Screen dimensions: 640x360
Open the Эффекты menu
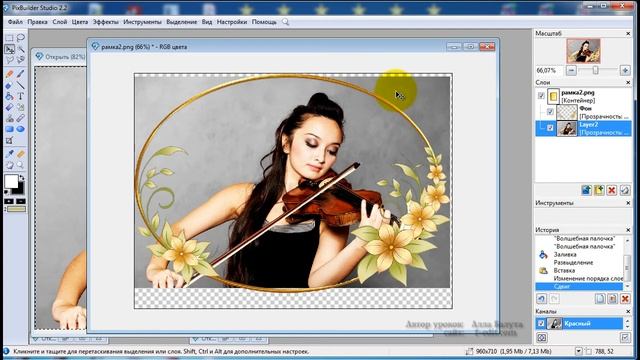coord(105,22)
